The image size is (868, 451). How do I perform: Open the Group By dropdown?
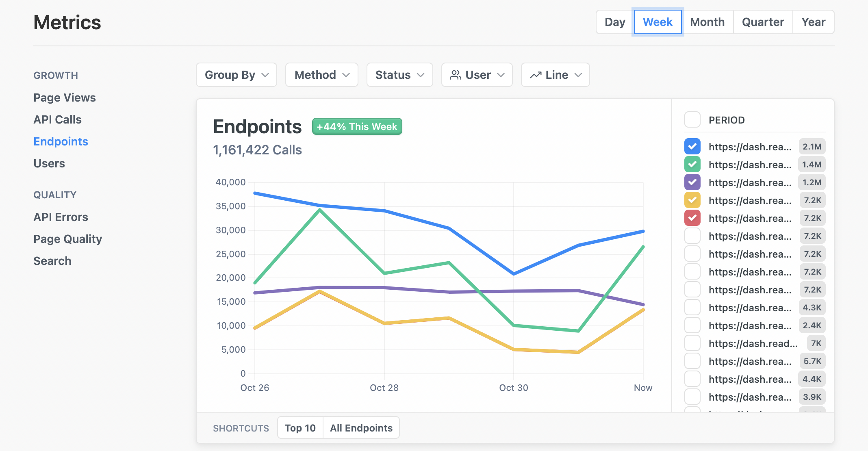pyautogui.click(x=237, y=75)
